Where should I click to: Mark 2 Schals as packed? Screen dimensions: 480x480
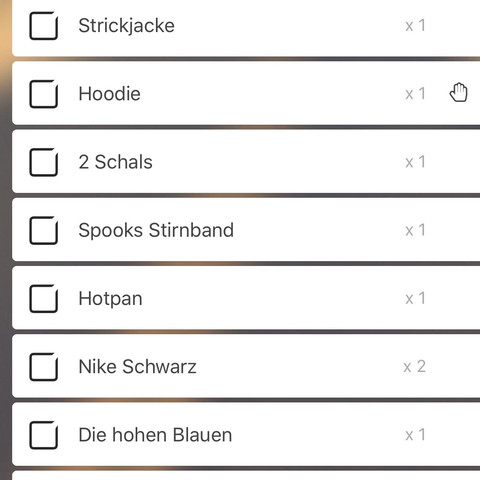(x=44, y=162)
